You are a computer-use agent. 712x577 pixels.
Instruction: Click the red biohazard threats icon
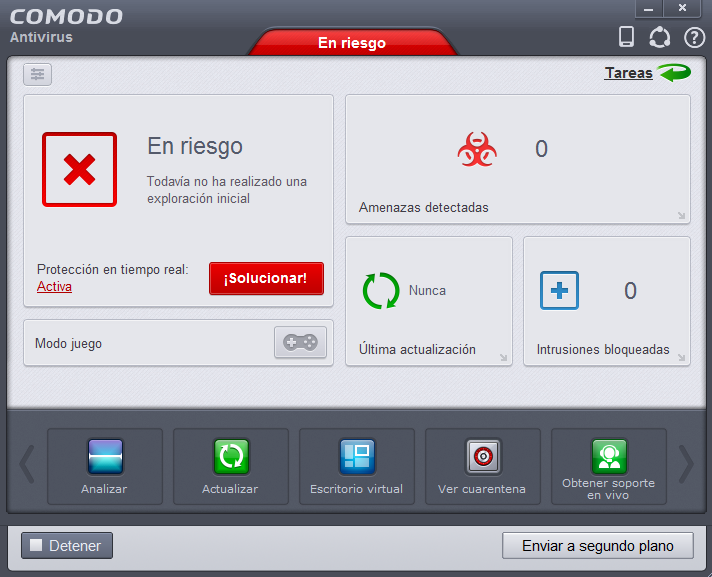(477, 149)
